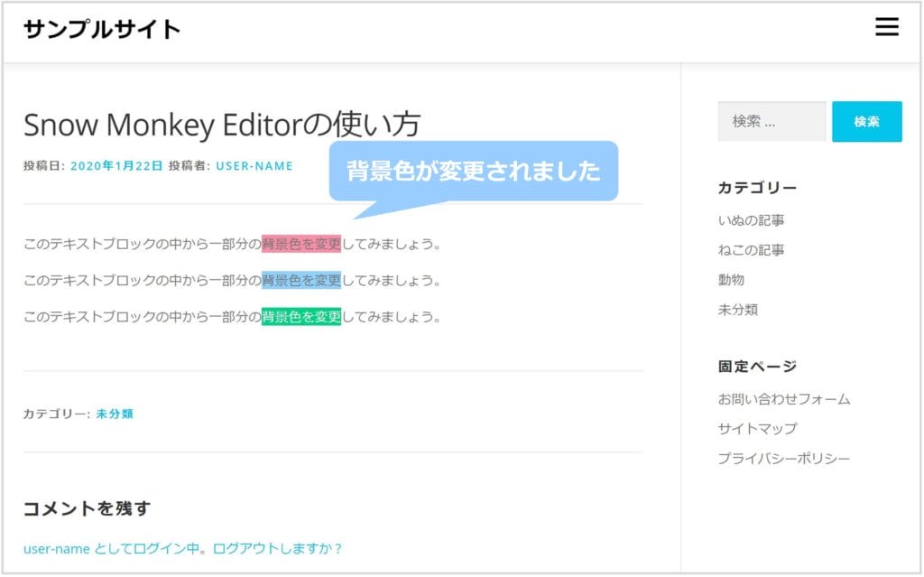The image size is (924, 577).
Task: Open the hamburger menu icon
Action: click(887, 26)
